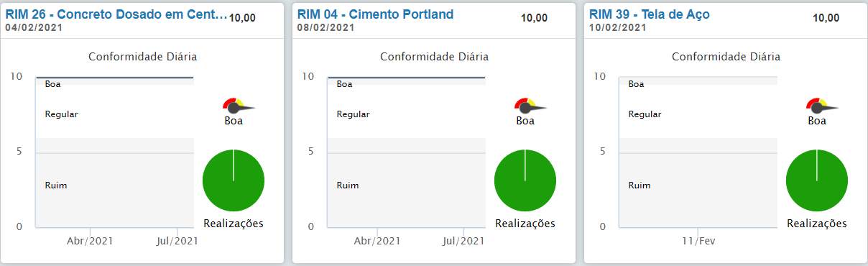Click the Realizações label under RIM 04 pie
868x266 pixels.
(x=525, y=224)
